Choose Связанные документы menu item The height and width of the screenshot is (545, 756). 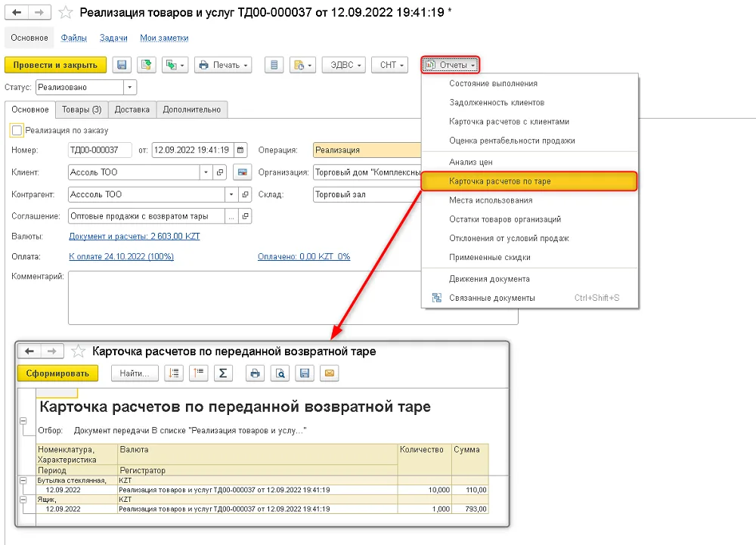pos(530,298)
